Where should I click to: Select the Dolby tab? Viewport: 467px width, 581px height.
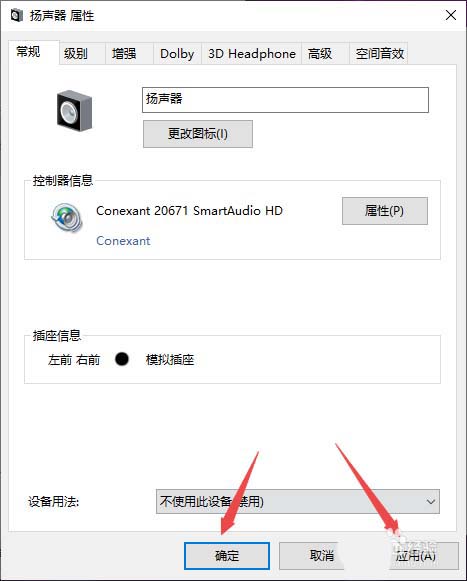pos(177,54)
